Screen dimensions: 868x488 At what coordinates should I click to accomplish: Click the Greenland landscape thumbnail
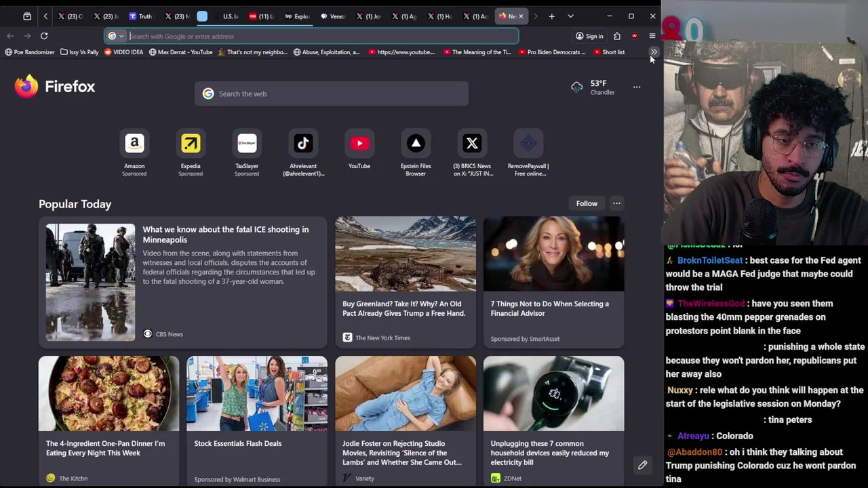point(405,253)
